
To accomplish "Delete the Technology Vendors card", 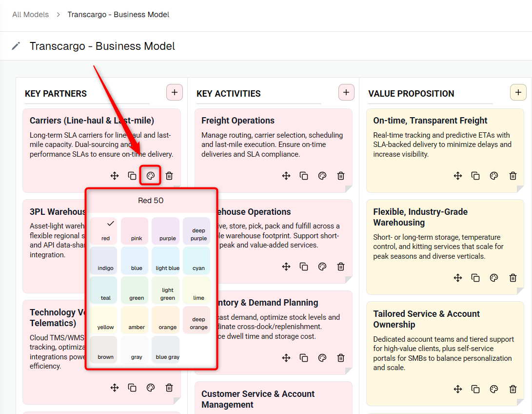I will point(169,388).
